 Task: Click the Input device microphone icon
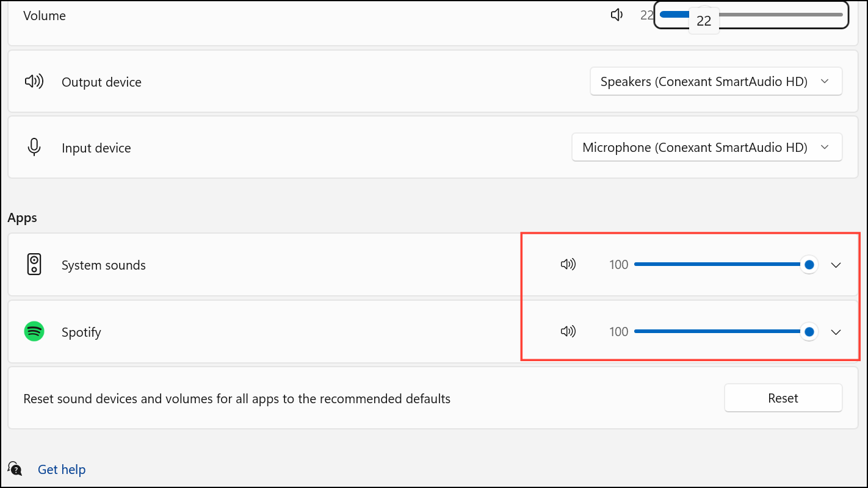[x=34, y=147]
